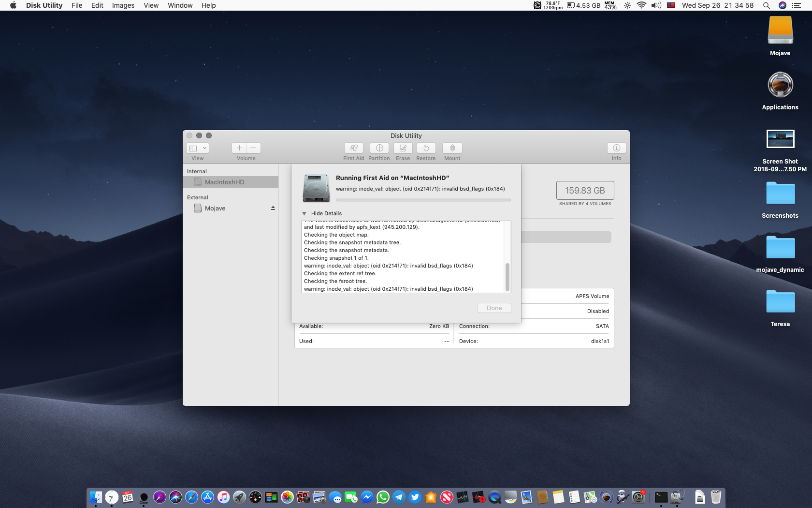Open the Help menu
Image resolution: width=812 pixels, height=508 pixels.
209,5
